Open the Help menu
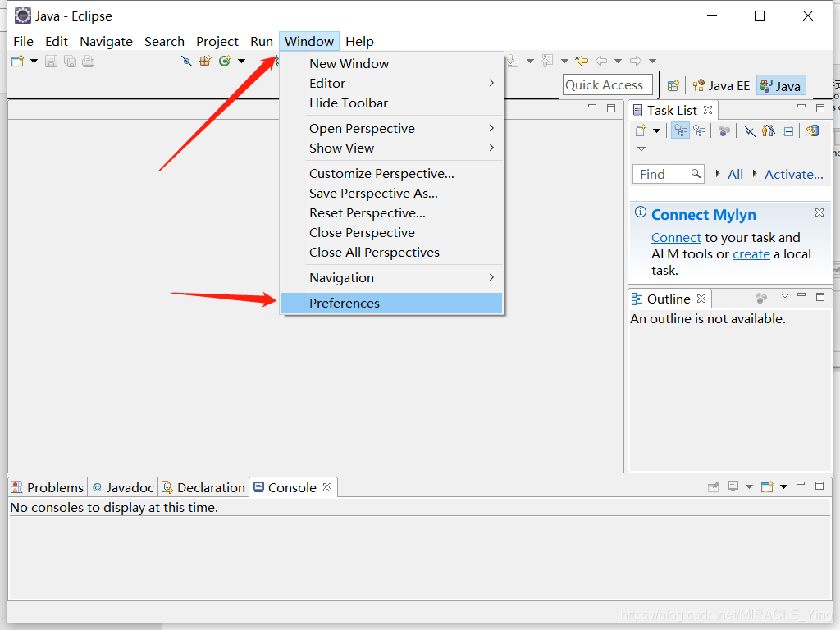 click(359, 41)
